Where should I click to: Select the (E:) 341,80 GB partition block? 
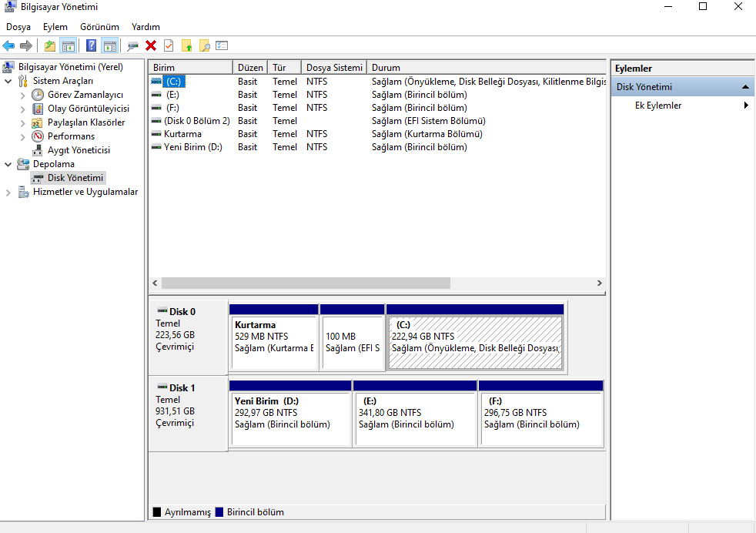(x=415, y=414)
